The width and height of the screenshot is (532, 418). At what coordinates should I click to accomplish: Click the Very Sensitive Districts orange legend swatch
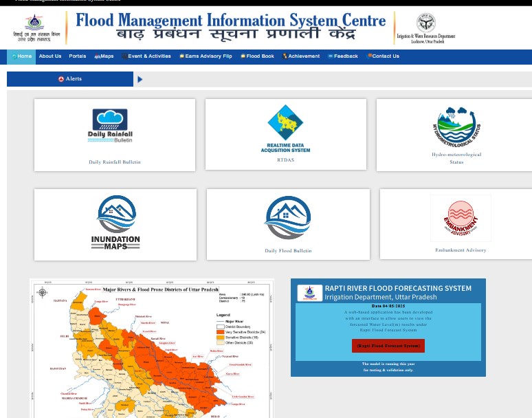coord(220,332)
